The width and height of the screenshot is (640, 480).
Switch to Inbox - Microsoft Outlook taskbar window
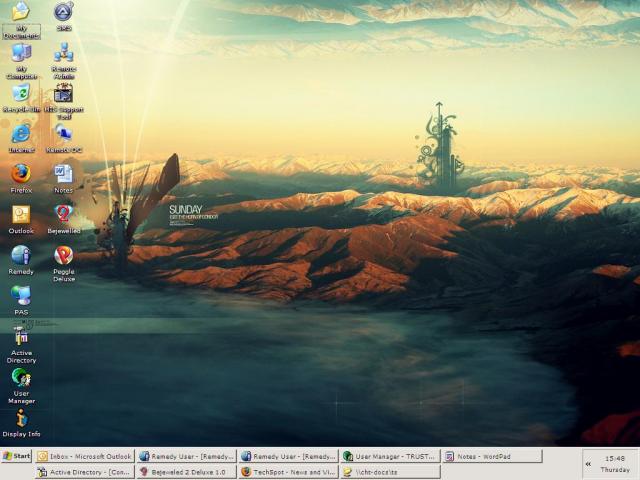click(x=84, y=456)
